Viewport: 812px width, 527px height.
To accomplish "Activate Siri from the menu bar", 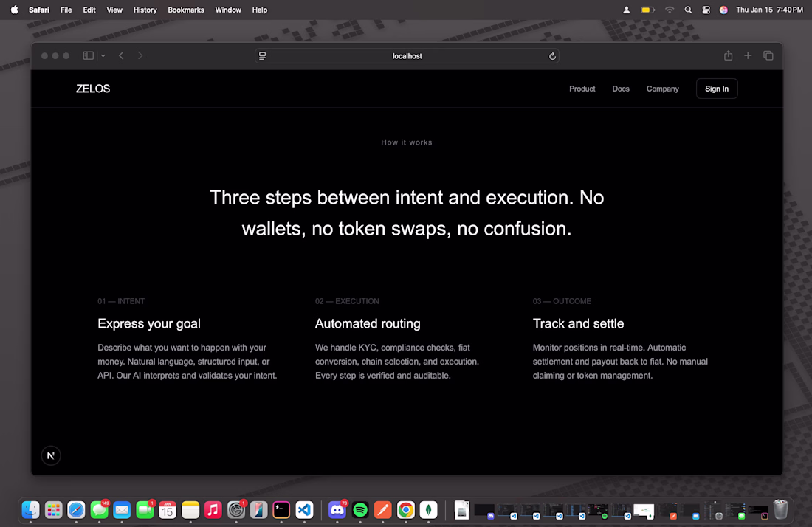I will pyautogui.click(x=723, y=10).
